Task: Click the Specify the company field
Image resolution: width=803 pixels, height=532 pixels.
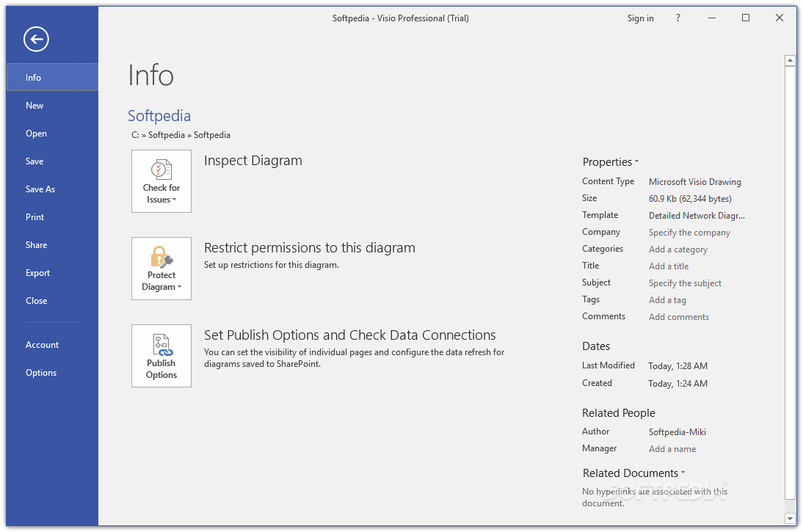Action: click(689, 233)
